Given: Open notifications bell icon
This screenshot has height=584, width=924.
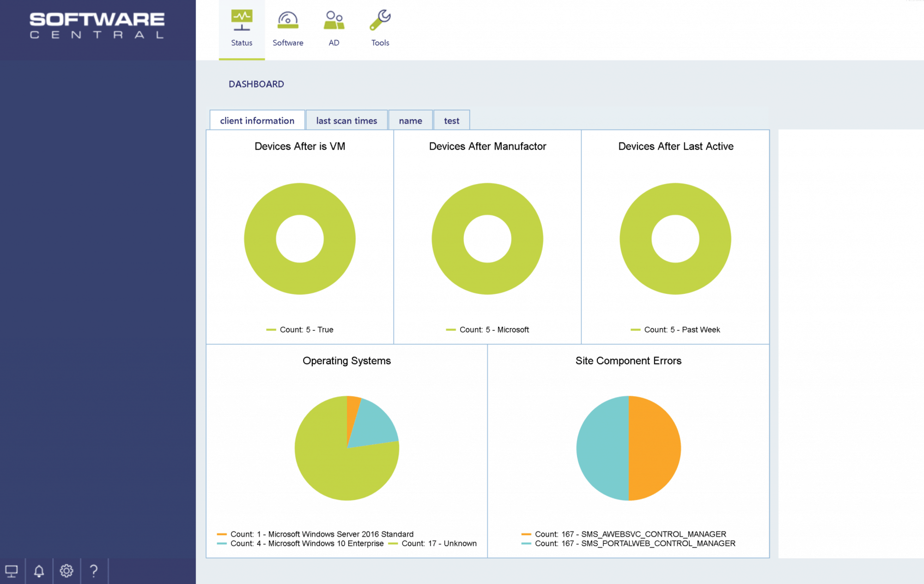Looking at the screenshot, I should 39,571.
